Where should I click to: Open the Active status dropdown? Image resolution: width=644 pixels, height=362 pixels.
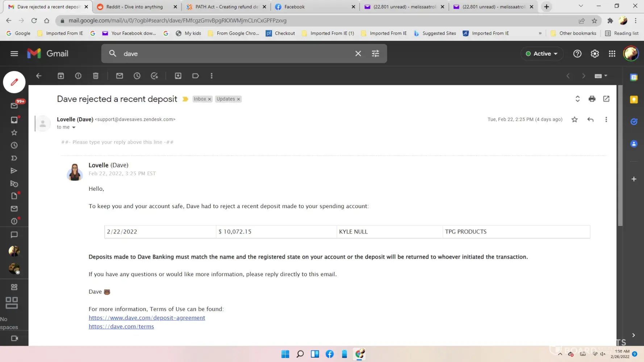coord(542,54)
